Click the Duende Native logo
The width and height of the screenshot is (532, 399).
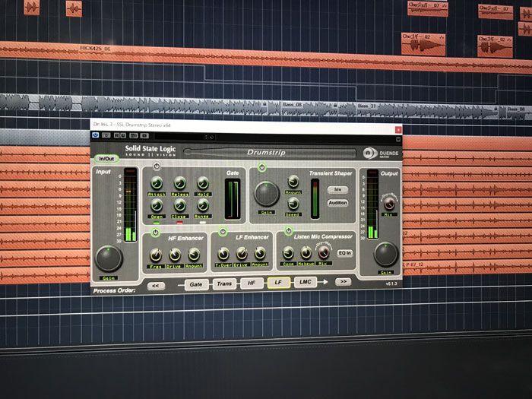381,154
